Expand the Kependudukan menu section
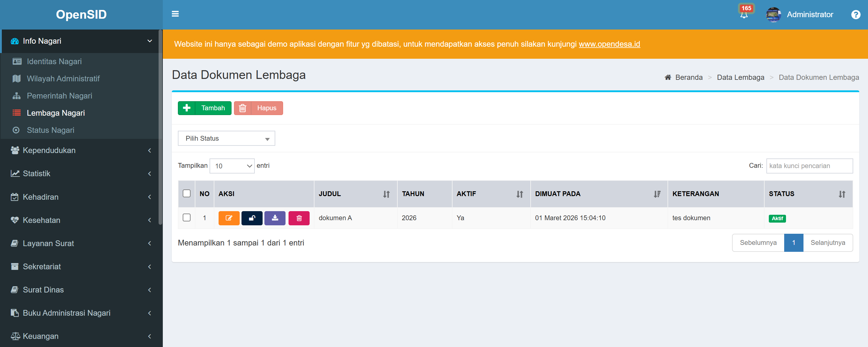This screenshot has width=868, height=347. (x=49, y=150)
